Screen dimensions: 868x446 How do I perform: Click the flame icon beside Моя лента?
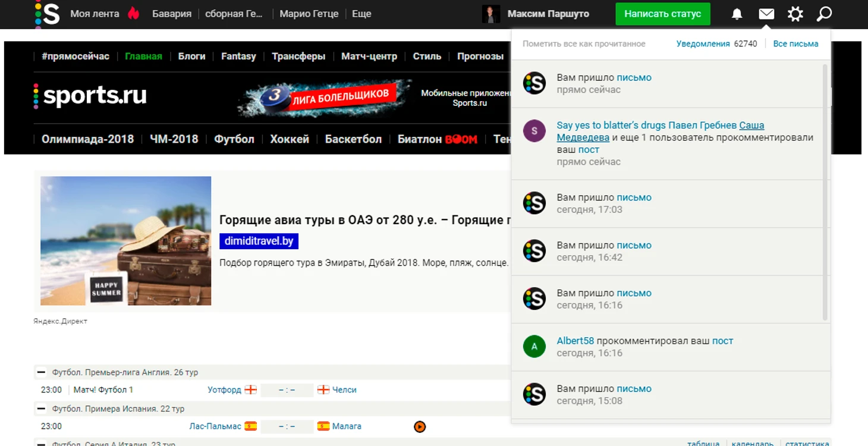point(134,14)
